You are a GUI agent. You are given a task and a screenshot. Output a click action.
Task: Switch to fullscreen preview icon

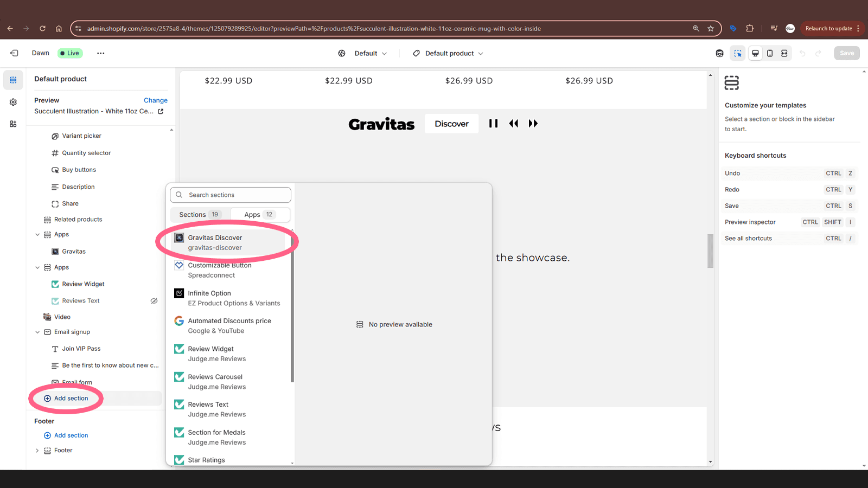[784, 53]
